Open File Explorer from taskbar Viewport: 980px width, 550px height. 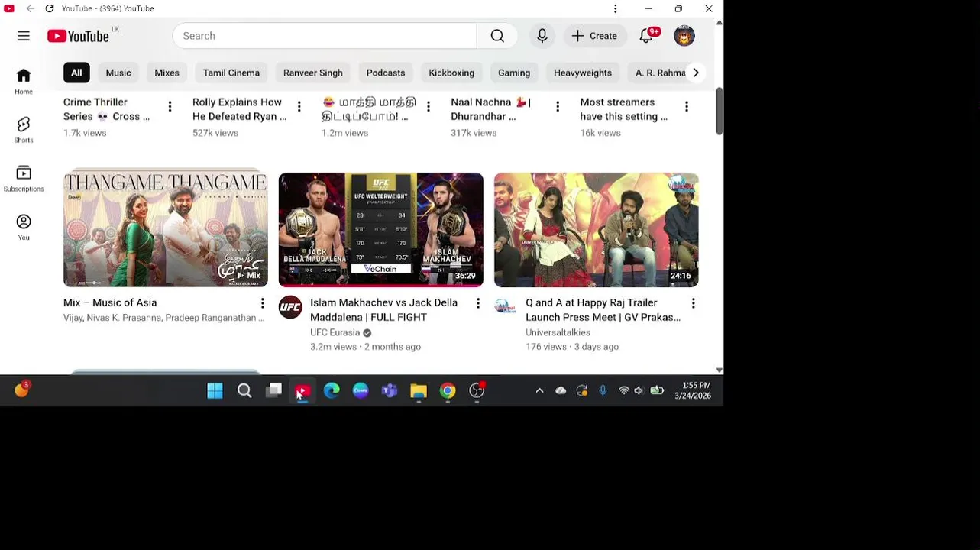419,391
